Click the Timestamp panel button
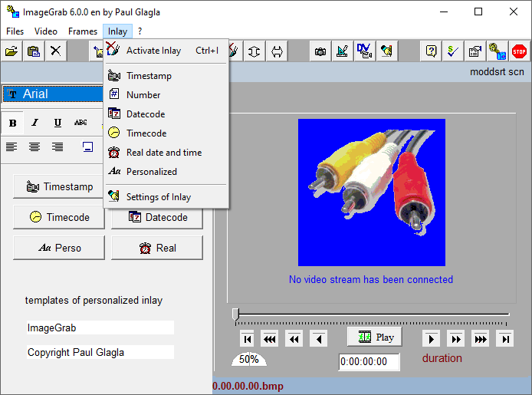Screen dimensions: 532x395 [x=58, y=186]
